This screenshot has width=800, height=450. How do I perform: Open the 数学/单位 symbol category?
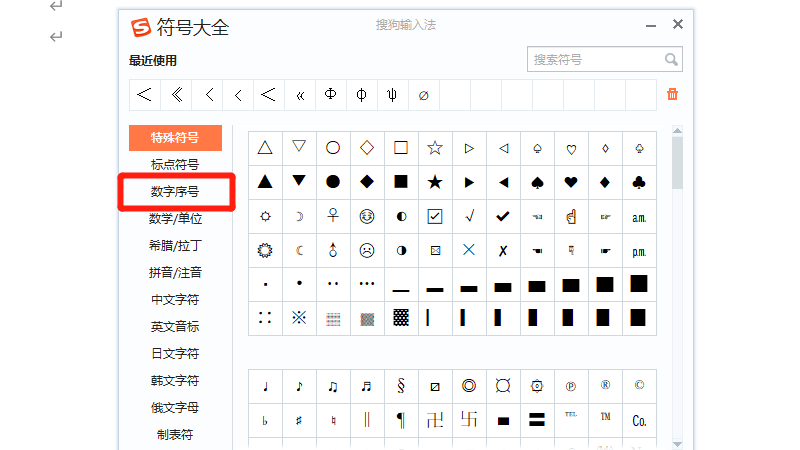[175, 218]
